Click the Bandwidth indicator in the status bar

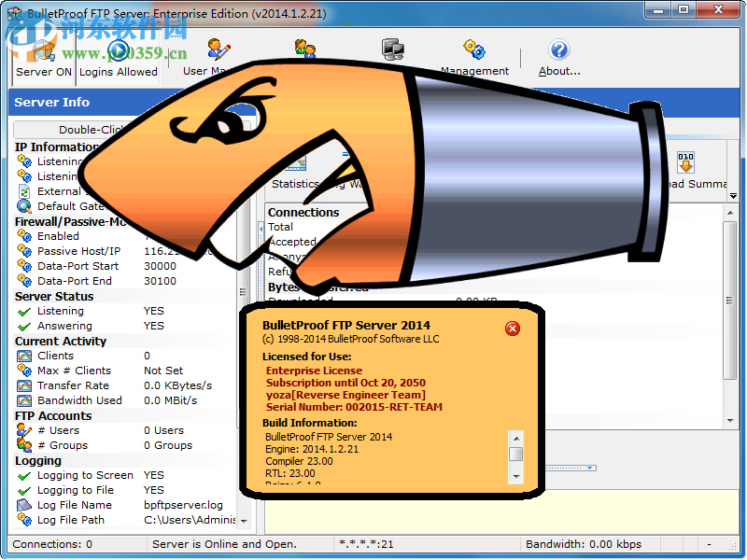[x=584, y=544]
